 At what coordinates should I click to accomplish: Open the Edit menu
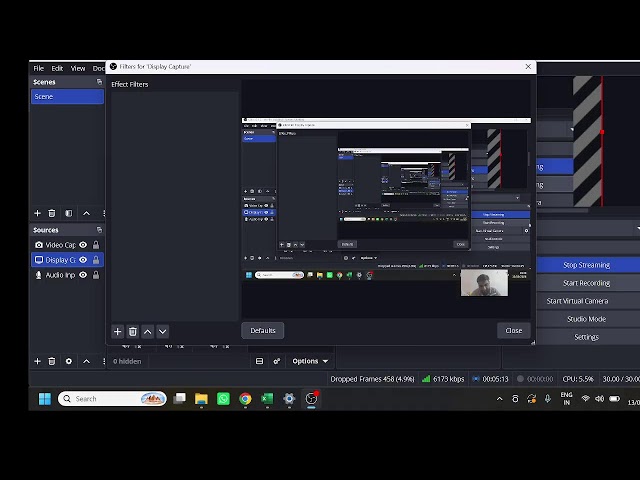click(x=57, y=68)
